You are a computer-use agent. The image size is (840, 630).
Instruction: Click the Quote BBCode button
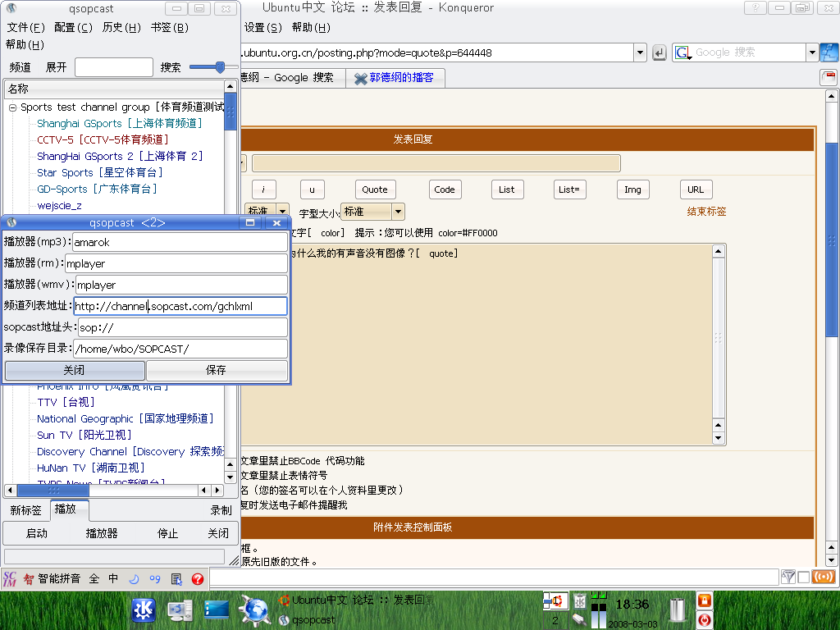375,189
